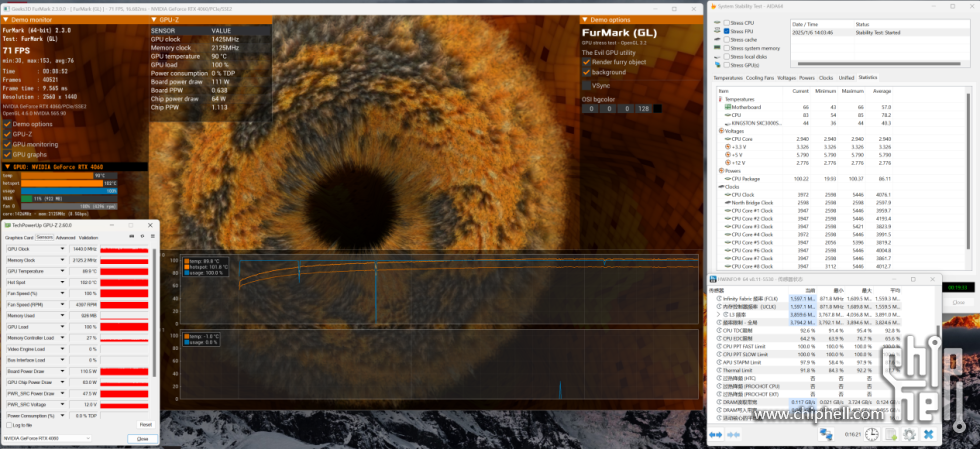Click HWiNFO blue X close icon
This screenshot has height=449, width=980.
(929, 434)
